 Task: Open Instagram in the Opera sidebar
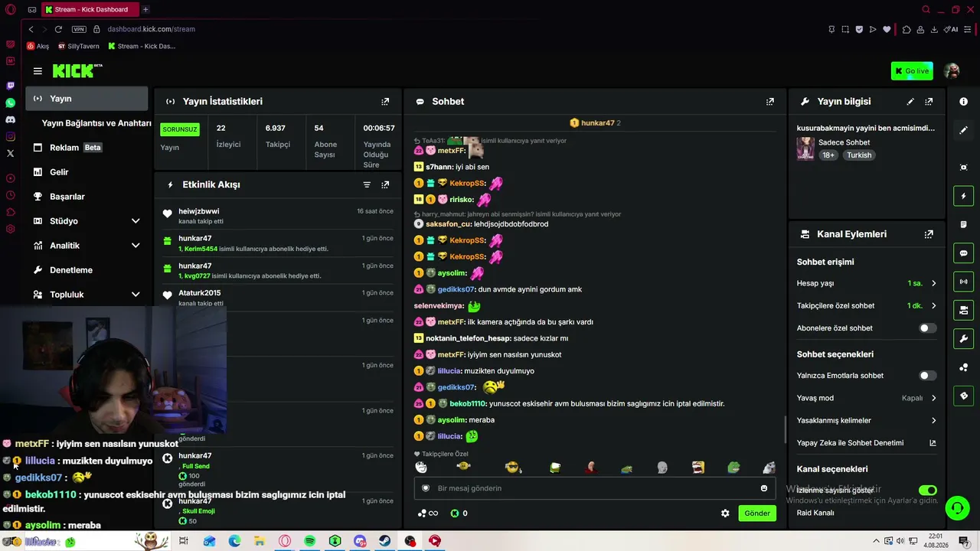(x=10, y=136)
